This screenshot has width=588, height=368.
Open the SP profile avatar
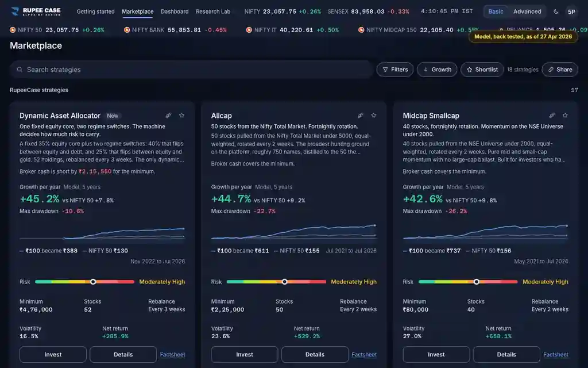pyautogui.click(x=571, y=11)
